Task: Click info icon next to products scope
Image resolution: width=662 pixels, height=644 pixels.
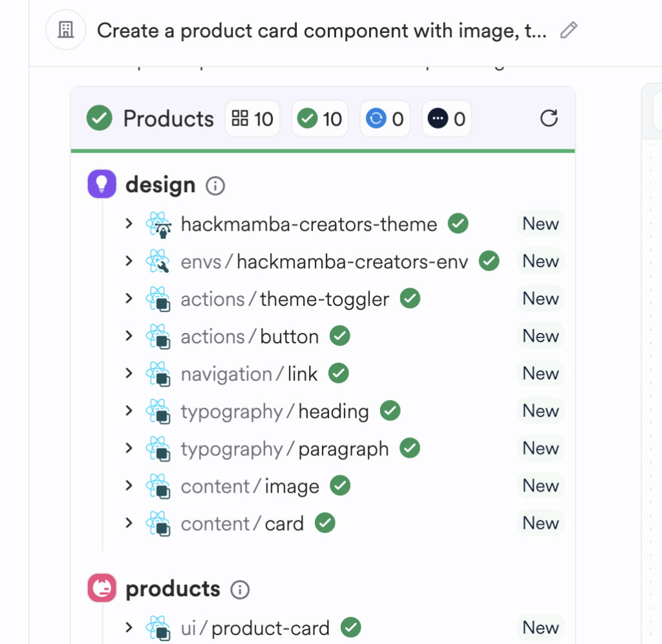Action: [240, 590]
